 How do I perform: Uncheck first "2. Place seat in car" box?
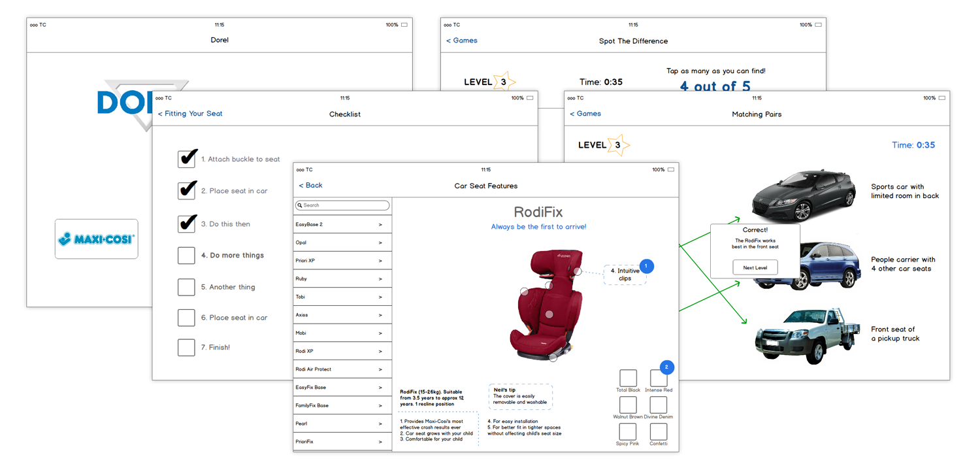coord(187,190)
